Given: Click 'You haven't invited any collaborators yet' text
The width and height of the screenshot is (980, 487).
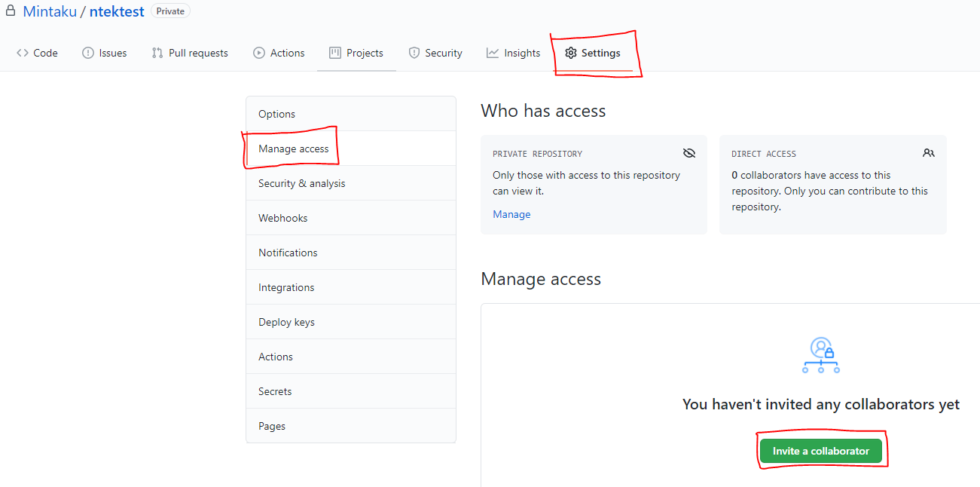Looking at the screenshot, I should pyautogui.click(x=820, y=404).
